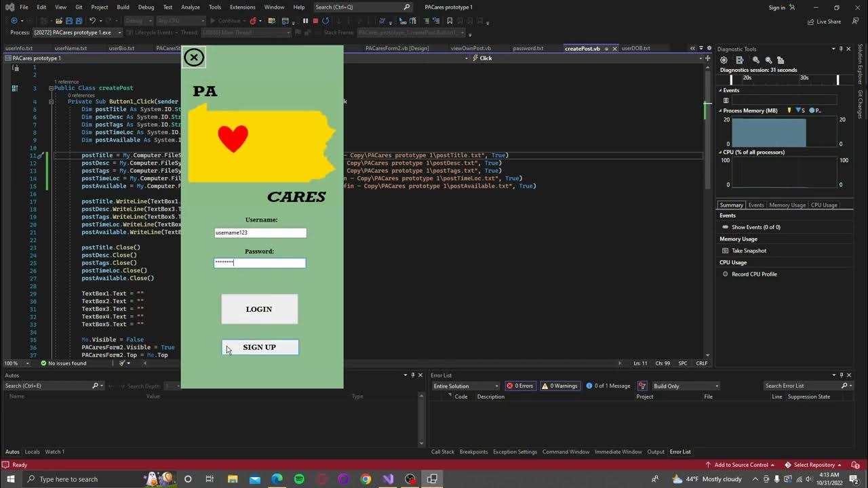
Task: Click the Error List filter icon
Action: tap(642, 386)
